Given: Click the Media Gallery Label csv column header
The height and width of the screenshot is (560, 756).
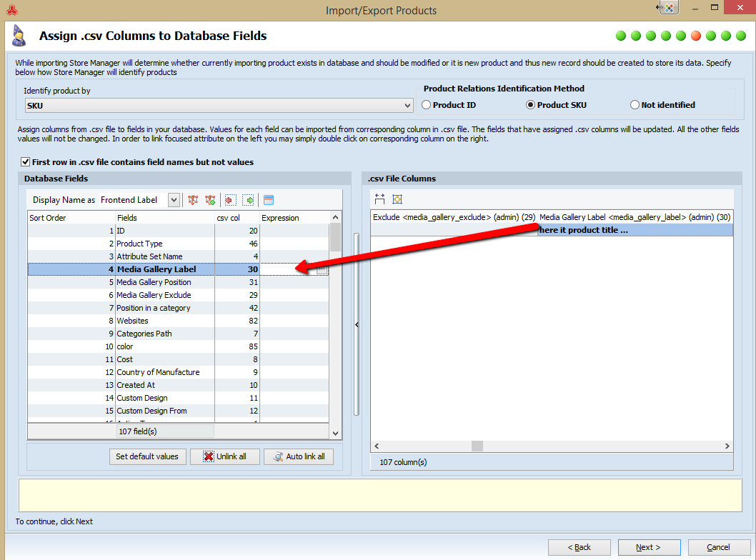Looking at the screenshot, I should pos(635,217).
